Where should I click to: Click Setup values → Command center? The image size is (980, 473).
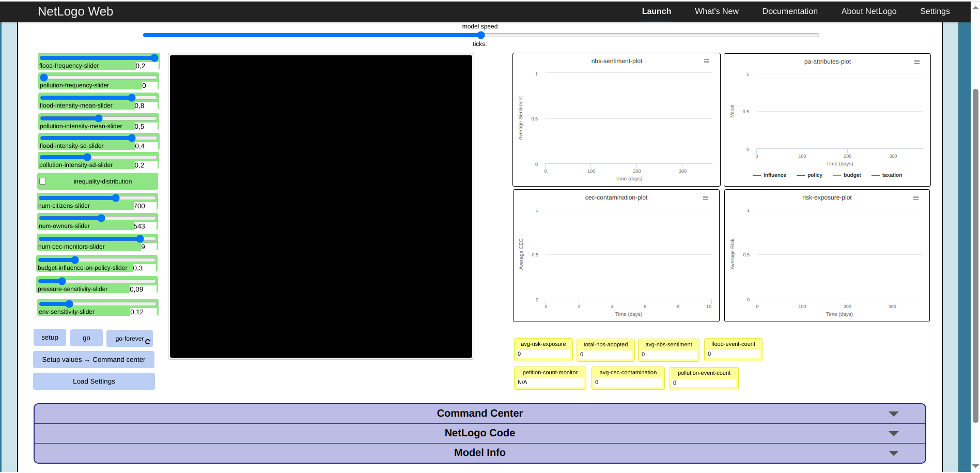(x=94, y=359)
